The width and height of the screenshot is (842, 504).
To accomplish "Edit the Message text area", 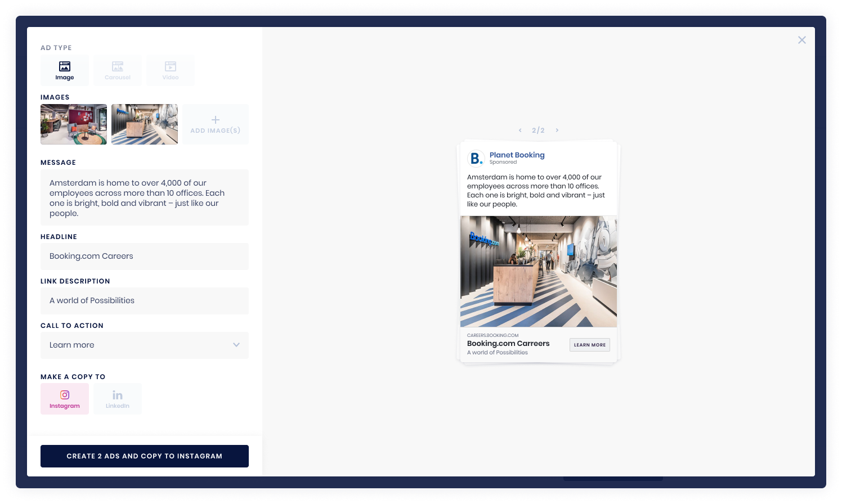I will [x=145, y=197].
